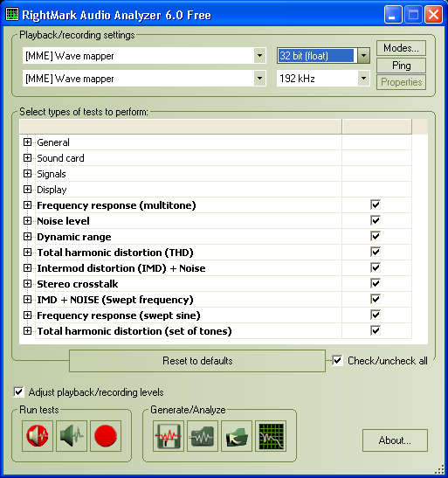This screenshot has width=448, height=478.
Task: Analyze WAV file using waveform icon
Action: tap(203, 436)
